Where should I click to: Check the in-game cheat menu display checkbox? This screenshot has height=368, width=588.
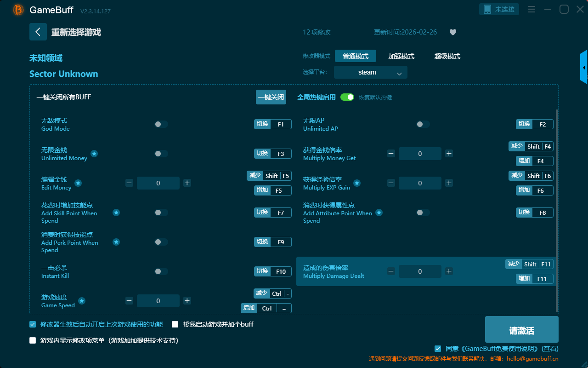[33, 340]
